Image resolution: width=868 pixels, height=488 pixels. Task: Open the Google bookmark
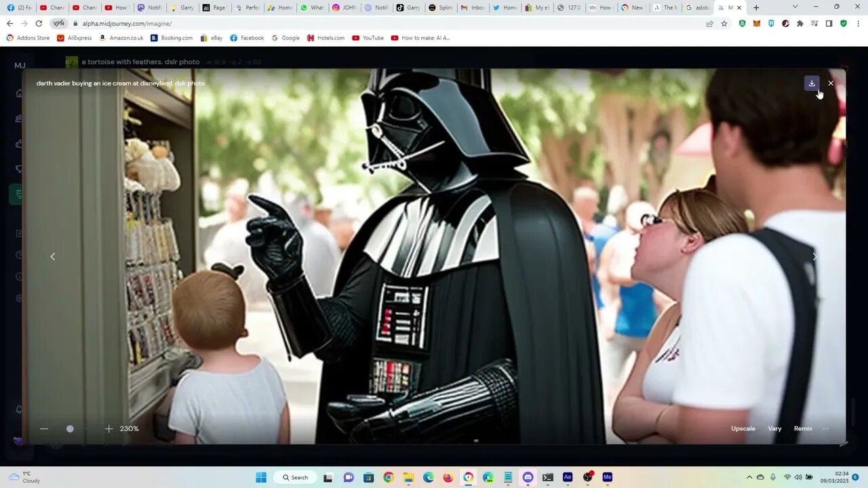(285, 38)
